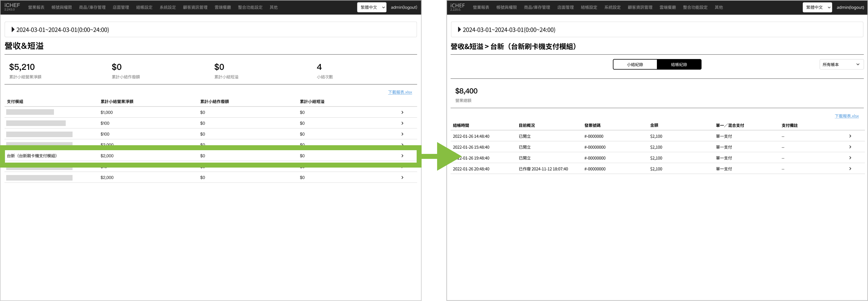This screenshot has height=301, width=868.
Task: Click the chevron on the last $2,000 row
Action: click(x=402, y=177)
